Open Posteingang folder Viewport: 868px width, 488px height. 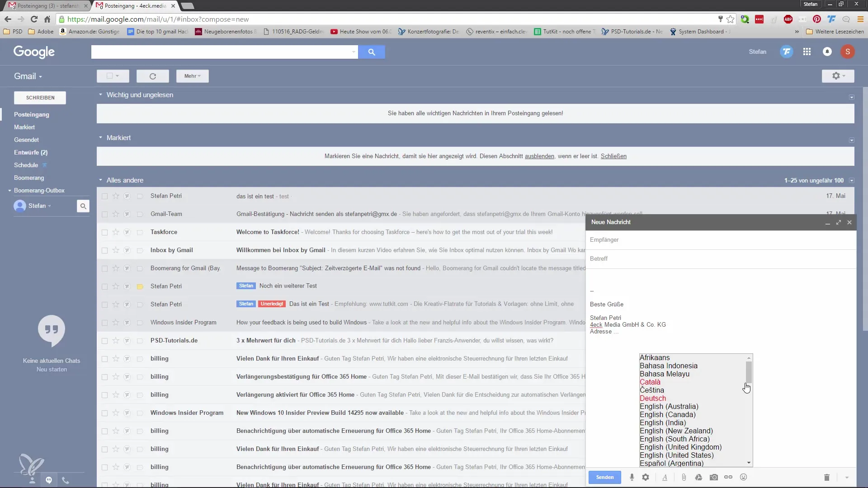point(32,115)
